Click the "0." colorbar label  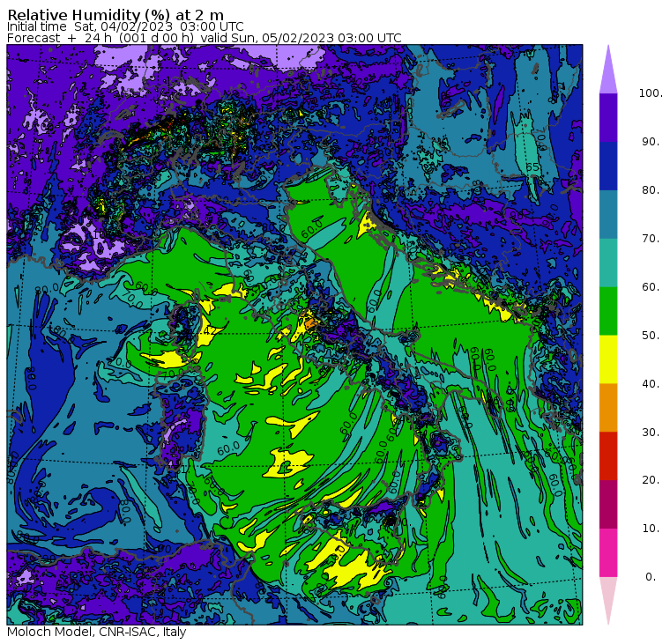tap(651, 576)
